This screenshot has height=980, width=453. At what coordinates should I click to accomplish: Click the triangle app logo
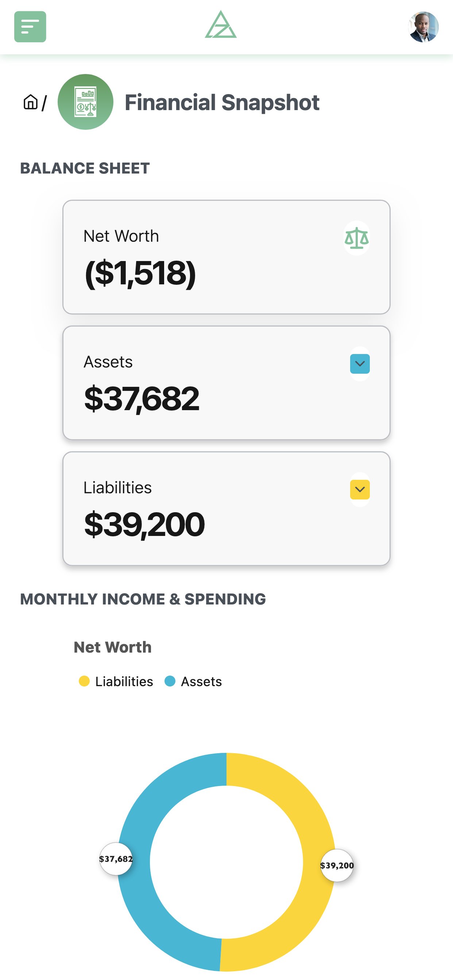click(221, 25)
